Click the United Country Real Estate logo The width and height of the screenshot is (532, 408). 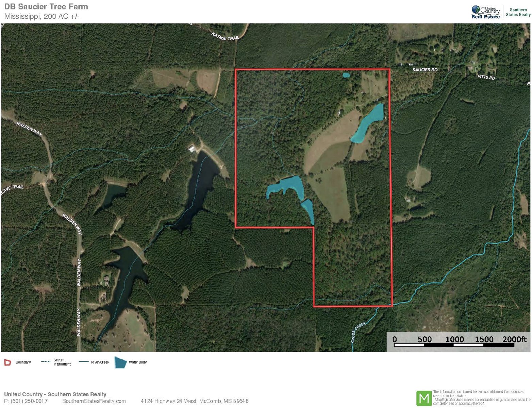486,12
